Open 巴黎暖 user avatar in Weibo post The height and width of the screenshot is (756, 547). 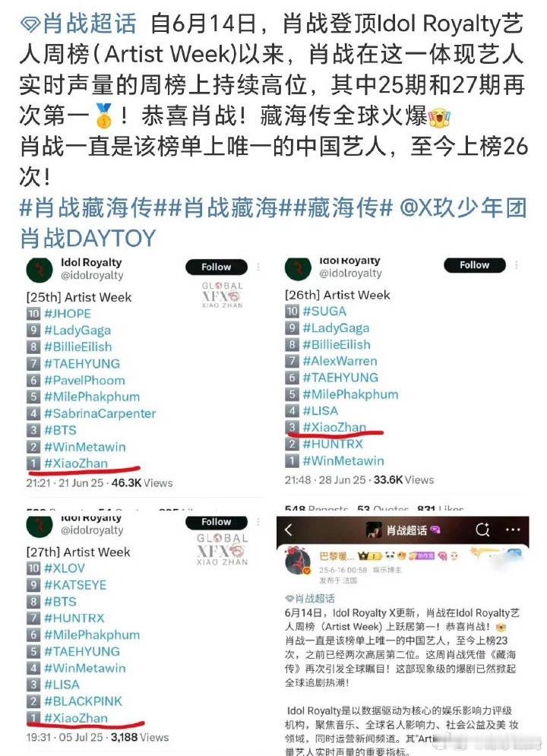[x=298, y=561]
